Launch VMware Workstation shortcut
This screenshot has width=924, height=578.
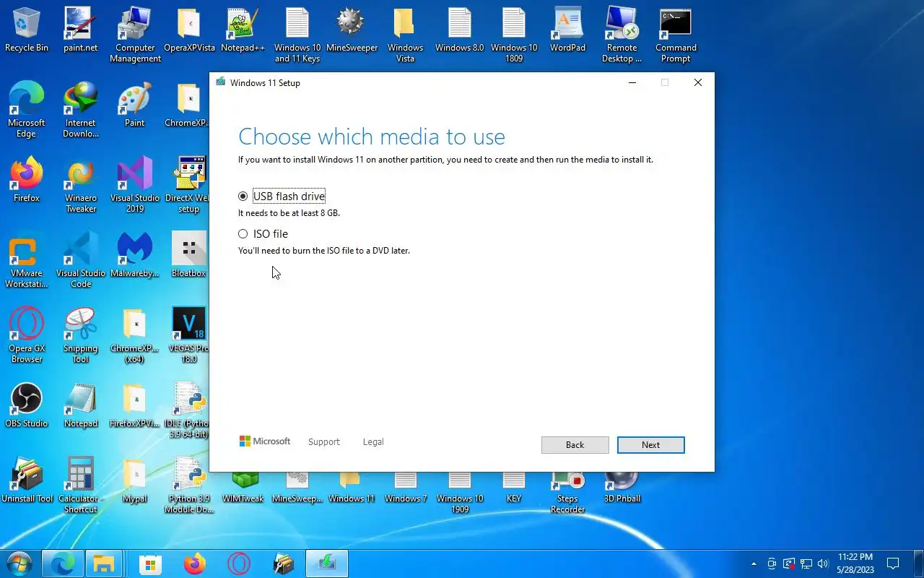pyautogui.click(x=27, y=261)
